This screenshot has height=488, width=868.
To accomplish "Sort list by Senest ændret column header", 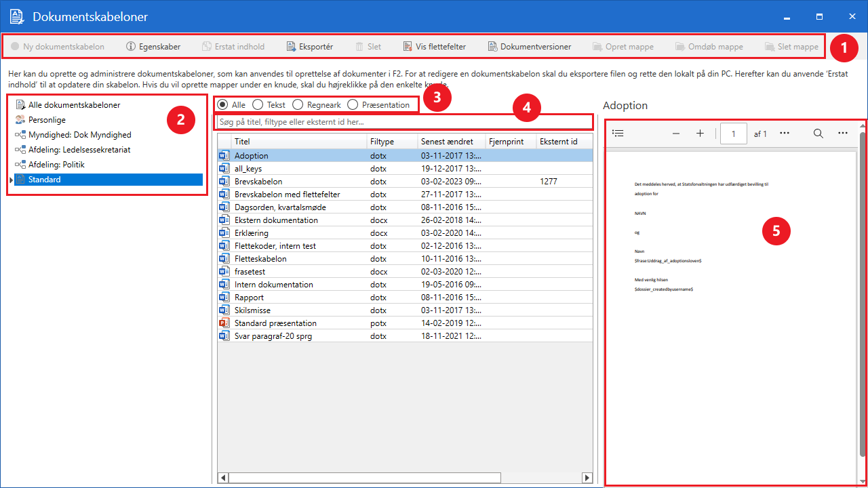I will coord(446,142).
